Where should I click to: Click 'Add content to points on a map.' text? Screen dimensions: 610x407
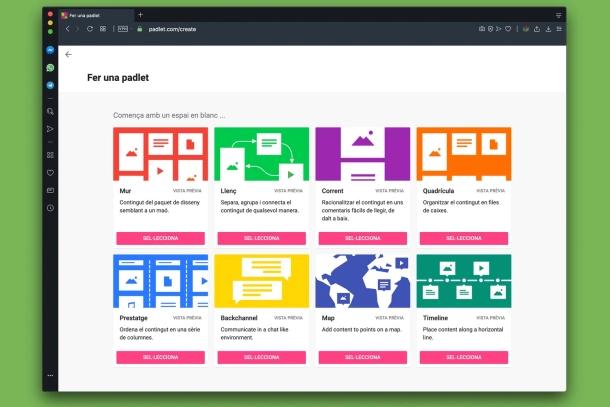click(361, 330)
